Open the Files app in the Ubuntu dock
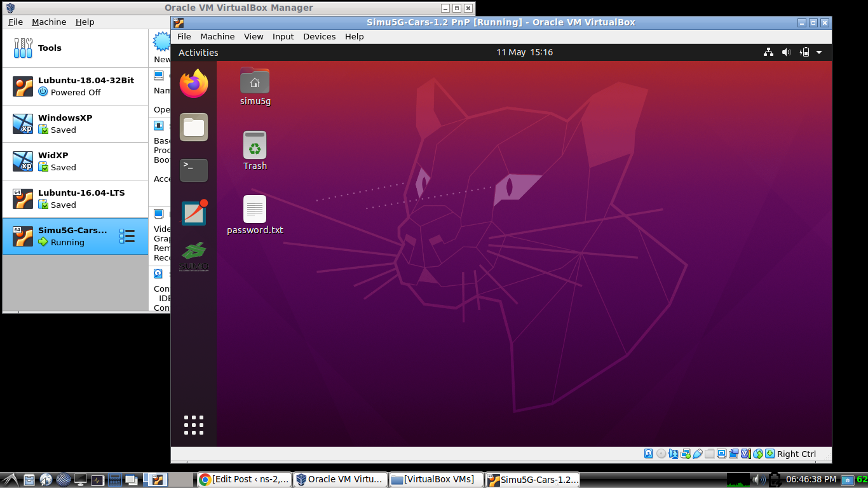The width and height of the screenshot is (868, 488). [194, 127]
